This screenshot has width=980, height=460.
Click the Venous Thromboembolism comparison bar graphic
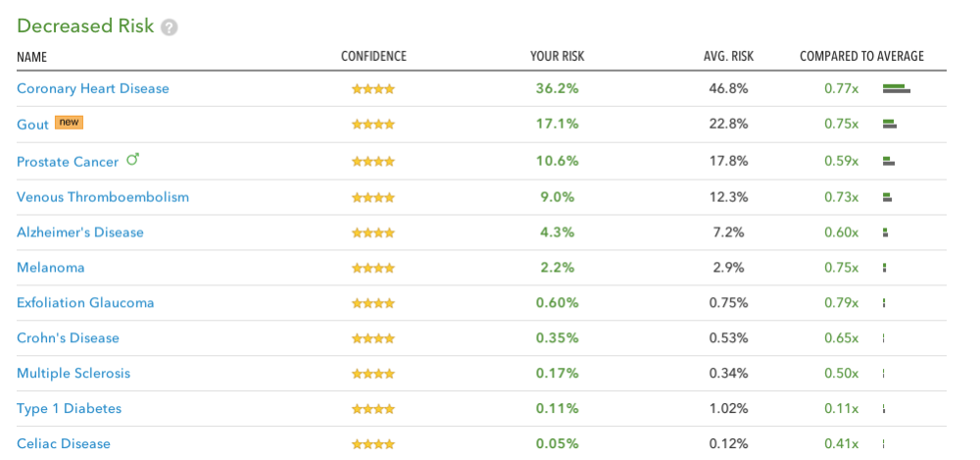[887, 197]
